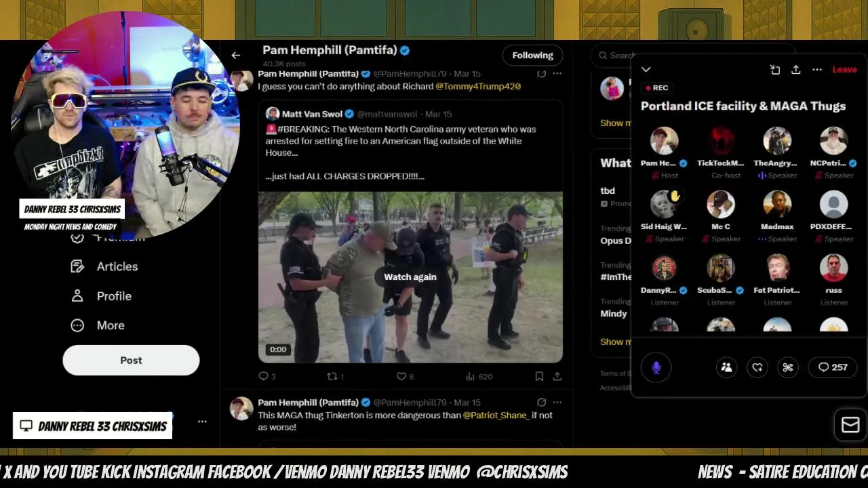
Task: Clip the Space with the scissors icon
Action: pos(788,367)
